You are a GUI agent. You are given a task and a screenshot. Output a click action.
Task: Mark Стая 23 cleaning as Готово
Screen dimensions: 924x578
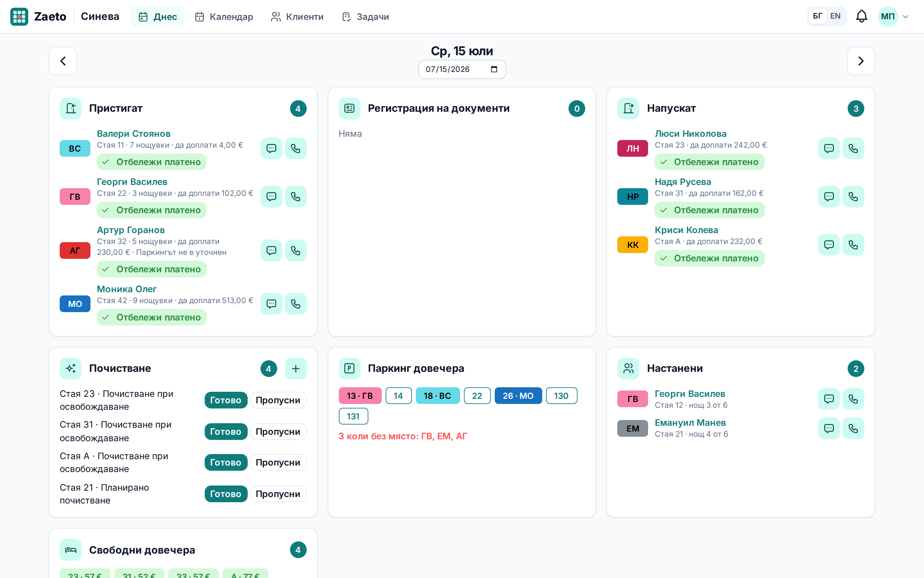point(226,400)
